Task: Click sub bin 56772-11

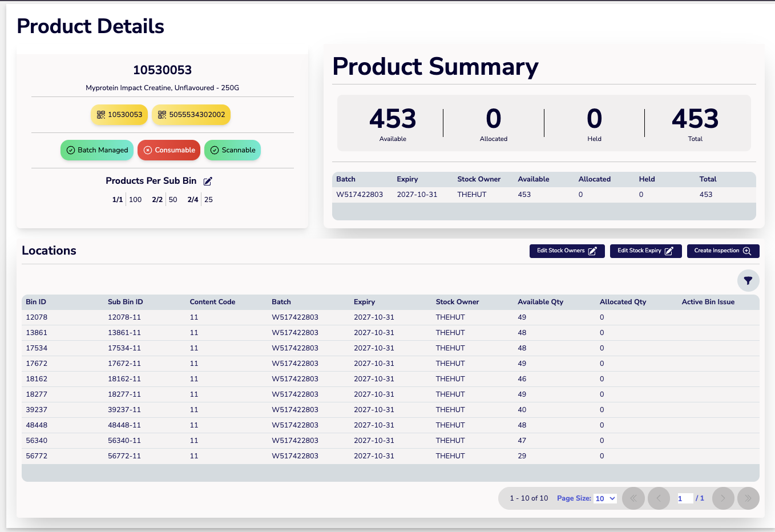Action: 124,456
